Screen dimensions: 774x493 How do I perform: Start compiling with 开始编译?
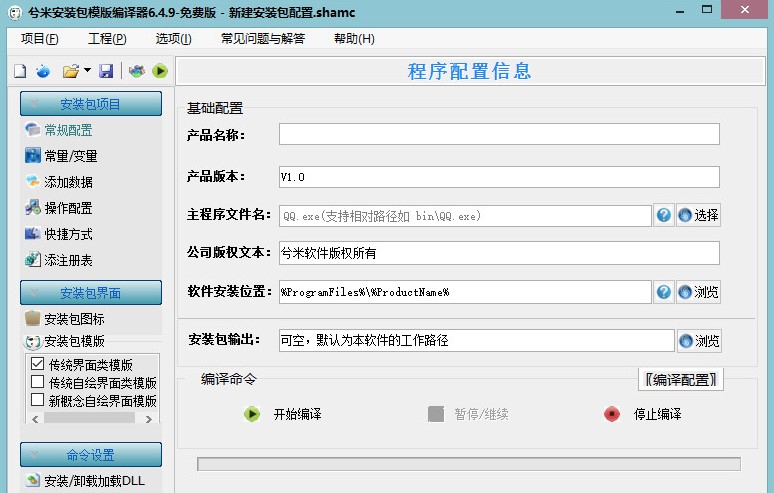point(283,414)
